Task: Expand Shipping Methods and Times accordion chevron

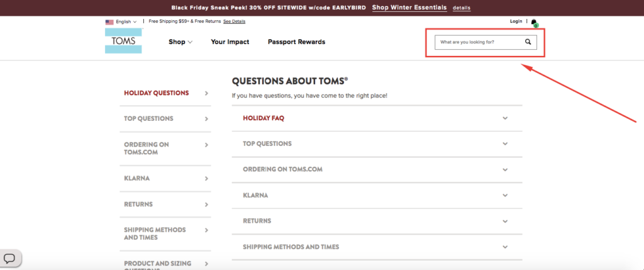Action: click(505, 247)
